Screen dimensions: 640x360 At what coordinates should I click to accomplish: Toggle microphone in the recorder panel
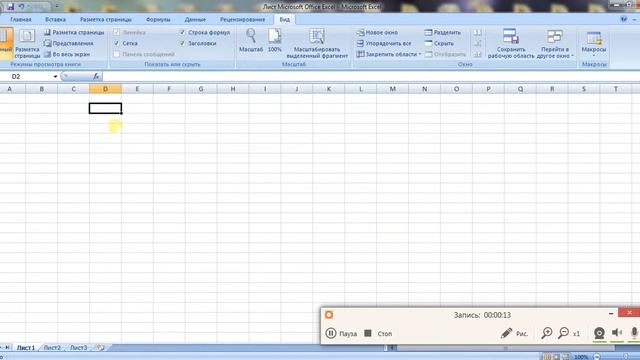pyautogui.click(x=634, y=333)
